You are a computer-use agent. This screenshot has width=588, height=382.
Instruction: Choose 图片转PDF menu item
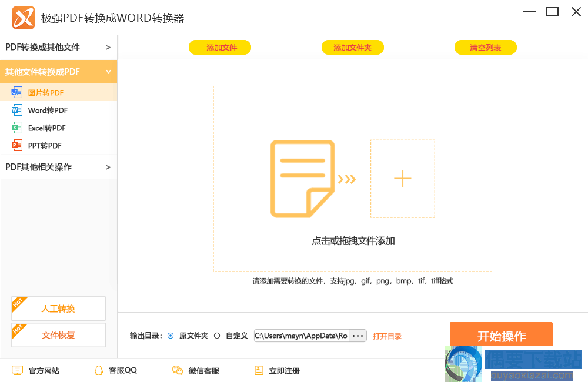[58, 92]
